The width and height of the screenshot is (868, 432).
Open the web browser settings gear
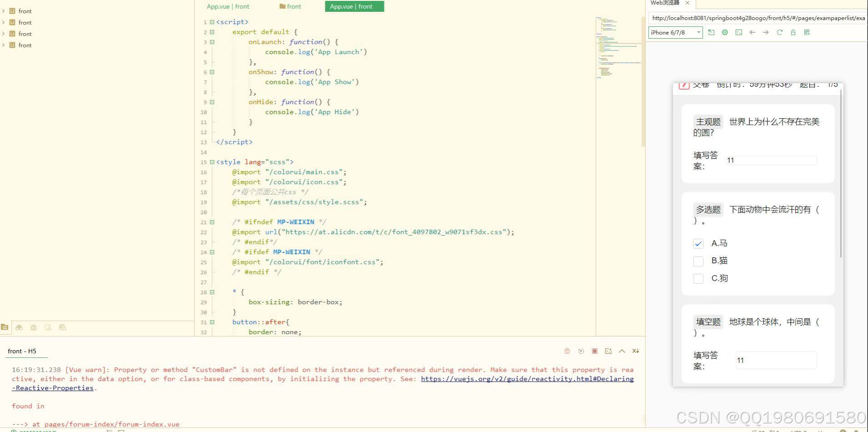point(725,32)
